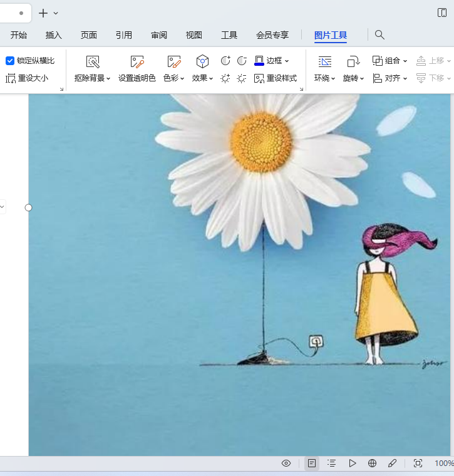Click the search magnifier icon
The height and width of the screenshot is (476, 454).
pos(379,34)
